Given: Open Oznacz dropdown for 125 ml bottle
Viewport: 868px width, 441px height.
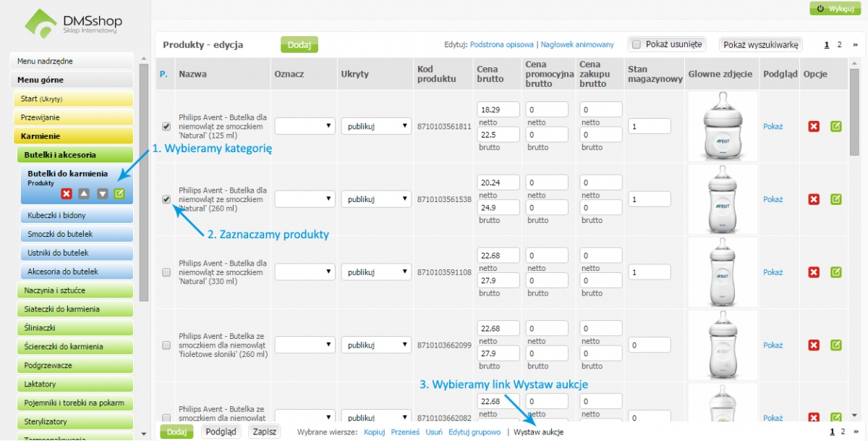Looking at the screenshot, I should coord(304,126).
